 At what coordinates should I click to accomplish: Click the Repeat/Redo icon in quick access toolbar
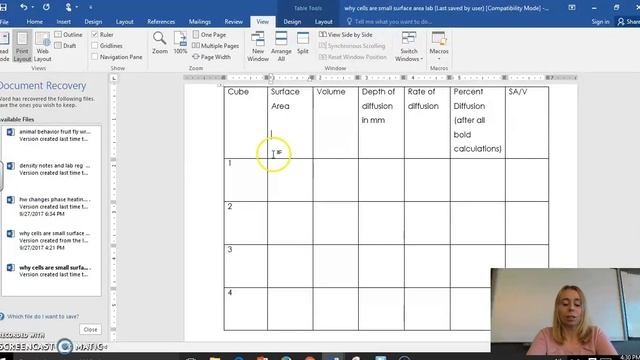(46, 7)
